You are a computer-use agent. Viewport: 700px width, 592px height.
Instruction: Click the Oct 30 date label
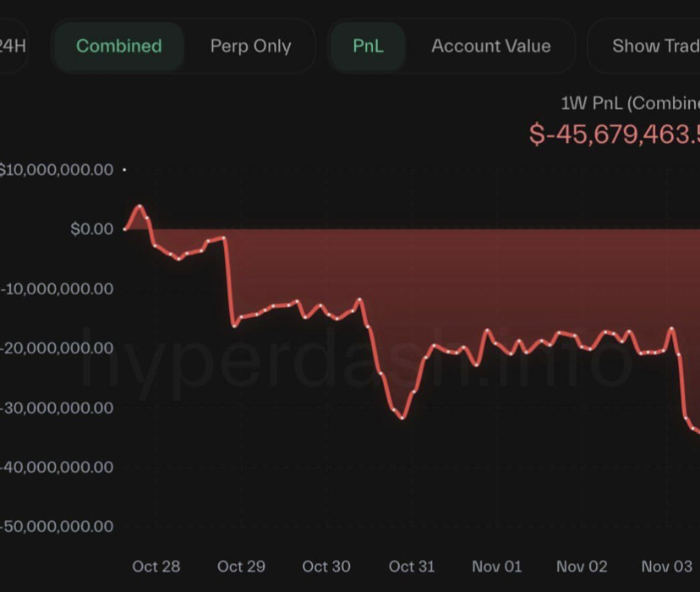coord(326,566)
